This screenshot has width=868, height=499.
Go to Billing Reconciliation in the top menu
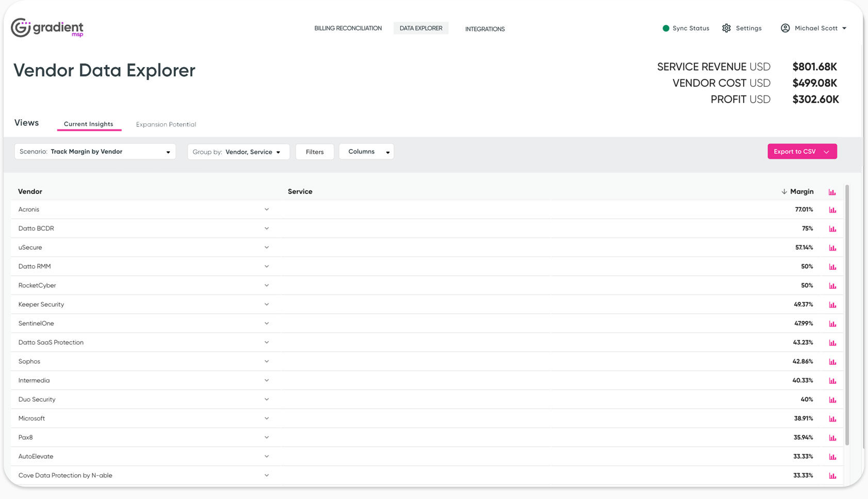coord(348,28)
